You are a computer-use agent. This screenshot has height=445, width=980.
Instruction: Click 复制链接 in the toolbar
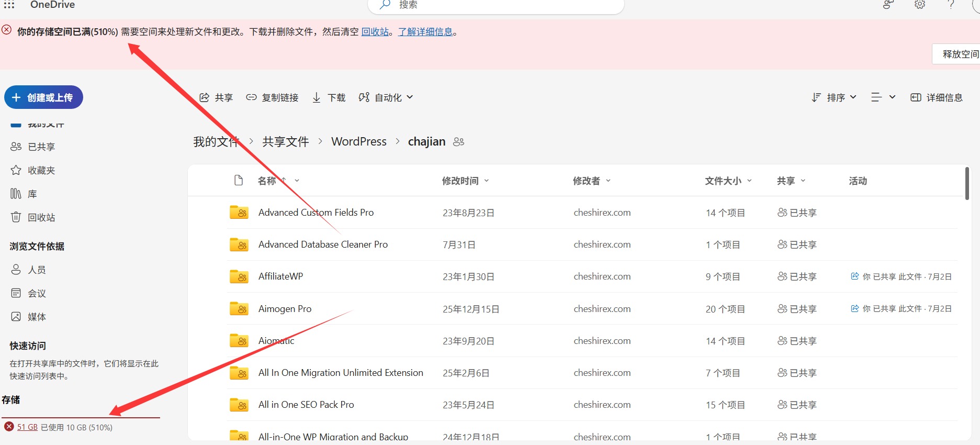(x=272, y=97)
